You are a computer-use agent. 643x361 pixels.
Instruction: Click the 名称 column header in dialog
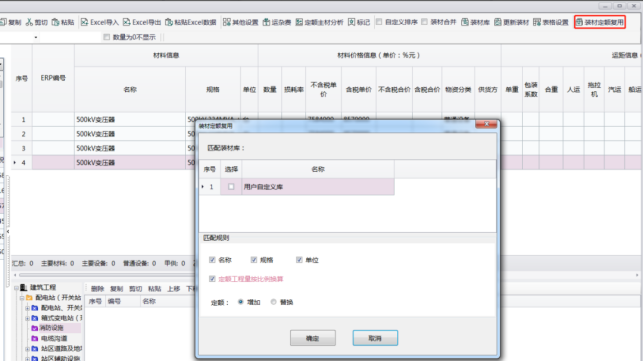(318, 169)
